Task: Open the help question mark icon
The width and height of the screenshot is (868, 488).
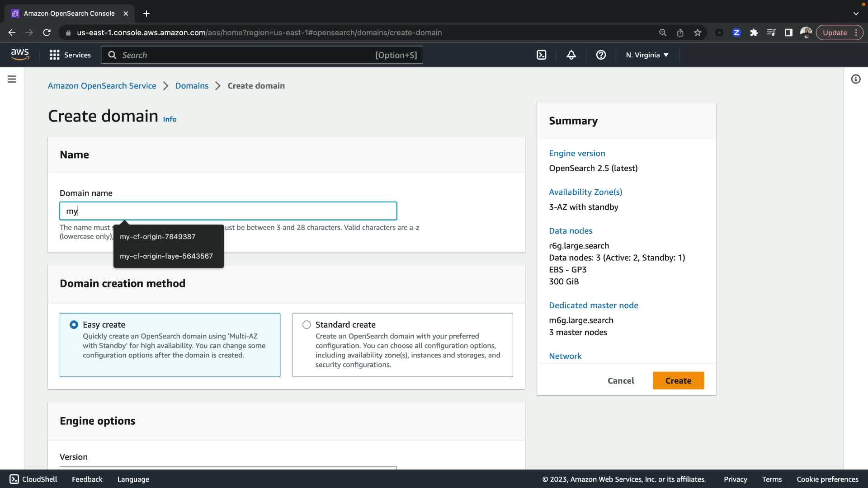Action: coord(601,55)
